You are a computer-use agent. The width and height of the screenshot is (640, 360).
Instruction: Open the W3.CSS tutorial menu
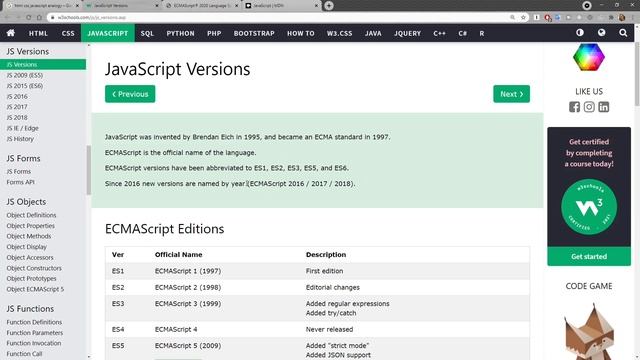click(x=340, y=33)
